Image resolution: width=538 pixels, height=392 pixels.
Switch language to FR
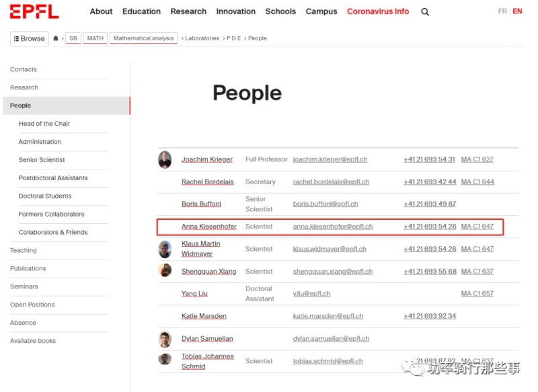click(x=502, y=11)
